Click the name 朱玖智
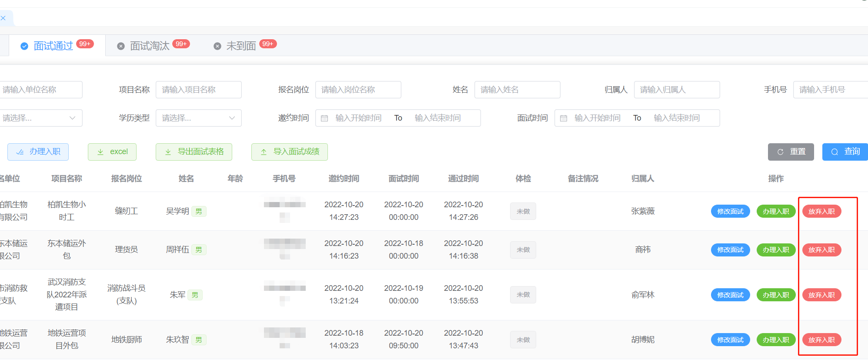This screenshot has width=868, height=364. [177, 340]
